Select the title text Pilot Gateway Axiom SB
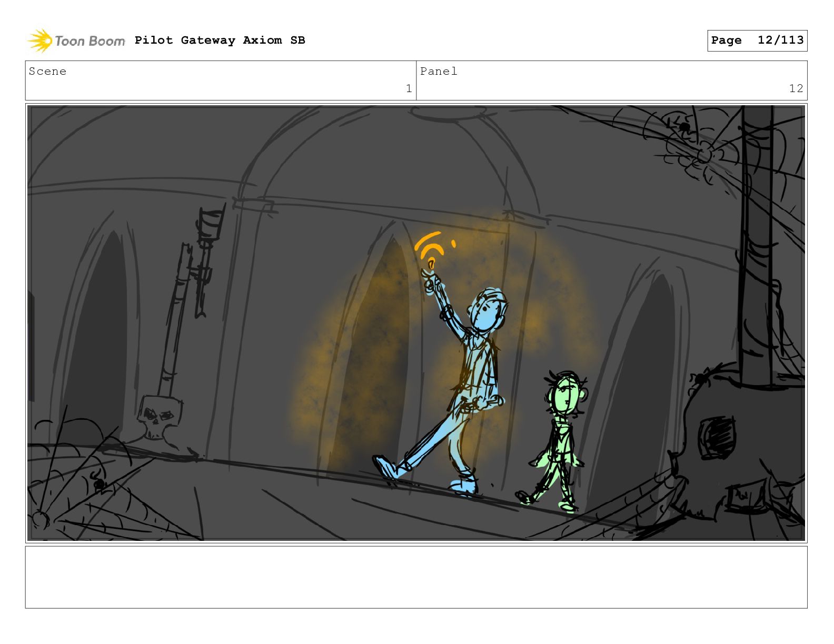The height and width of the screenshot is (644, 834). (x=220, y=41)
